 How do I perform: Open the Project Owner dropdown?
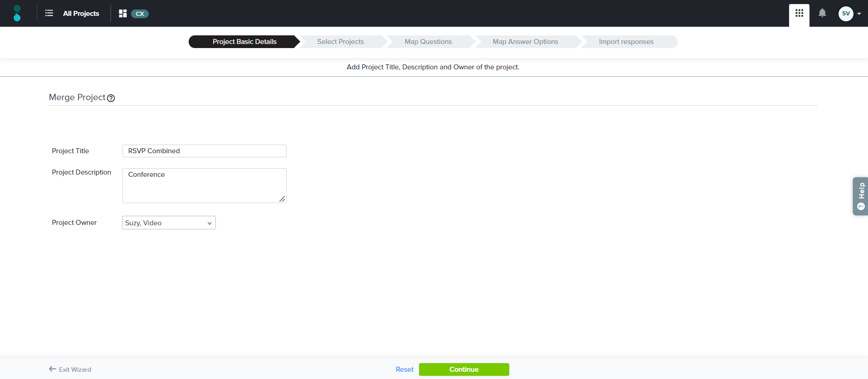click(x=169, y=223)
